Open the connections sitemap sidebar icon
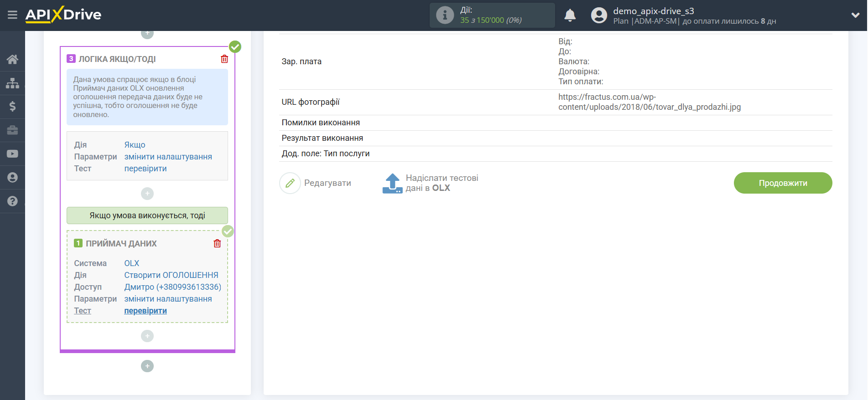This screenshot has height=400, width=868. click(12, 83)
